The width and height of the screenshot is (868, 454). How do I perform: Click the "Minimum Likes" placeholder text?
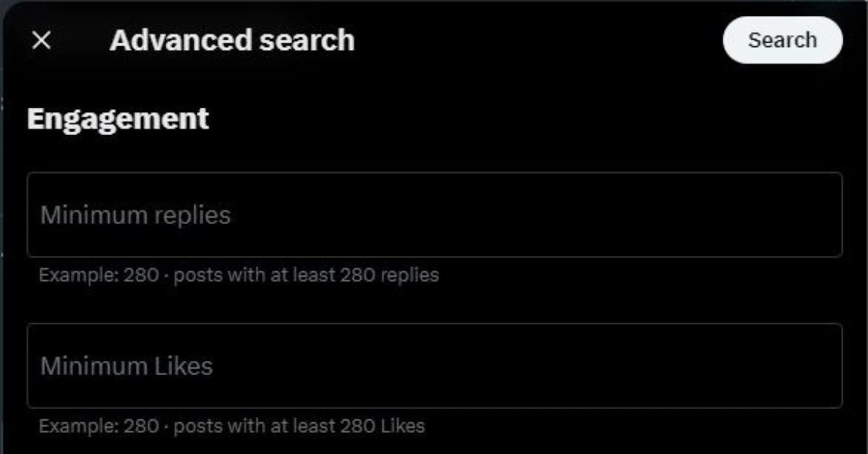coord(127,366)
